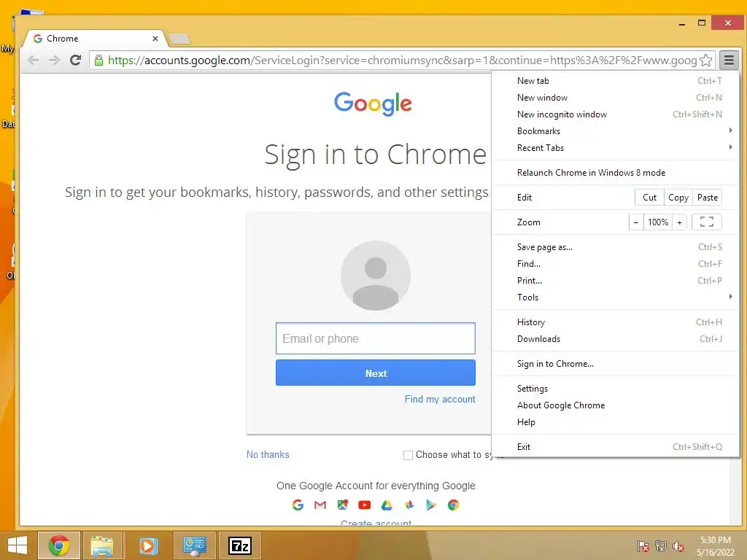Click the Action Center flag tray icon
747x560 pixels.
(643, 545)
